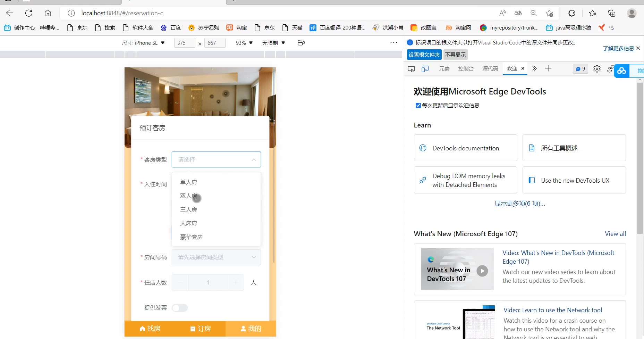Open 所有工具概述 card
Viewport: 644px width, 339px height.
[574, 148]
